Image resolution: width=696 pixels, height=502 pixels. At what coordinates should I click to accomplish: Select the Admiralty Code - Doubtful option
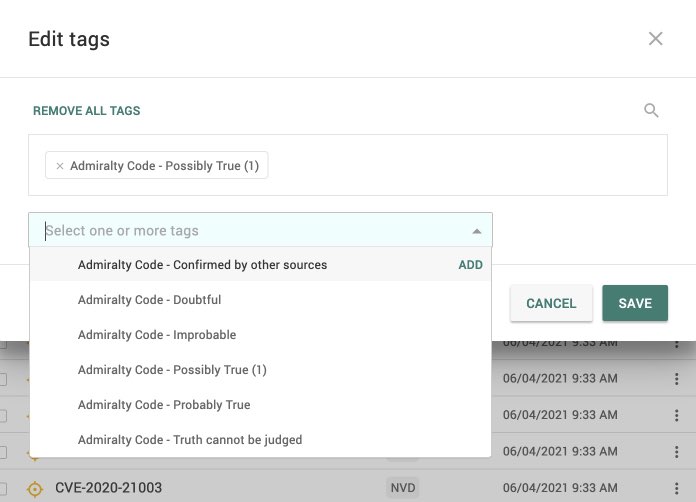coord(150,300)
